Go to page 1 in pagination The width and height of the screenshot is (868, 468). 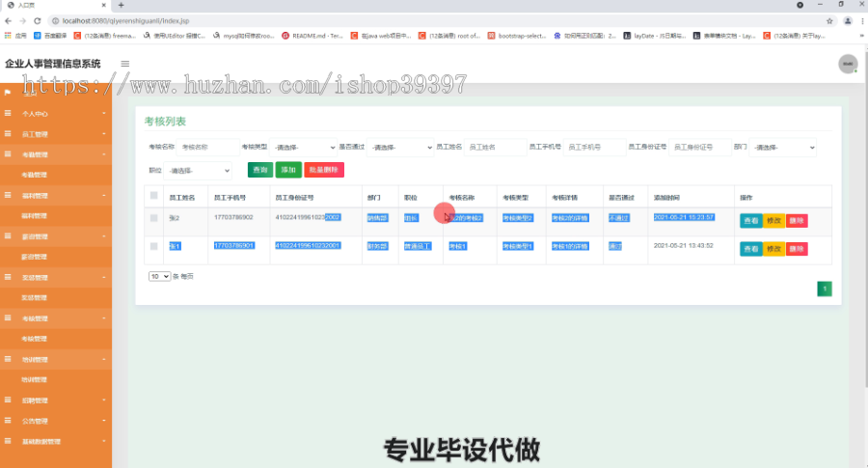825,289
